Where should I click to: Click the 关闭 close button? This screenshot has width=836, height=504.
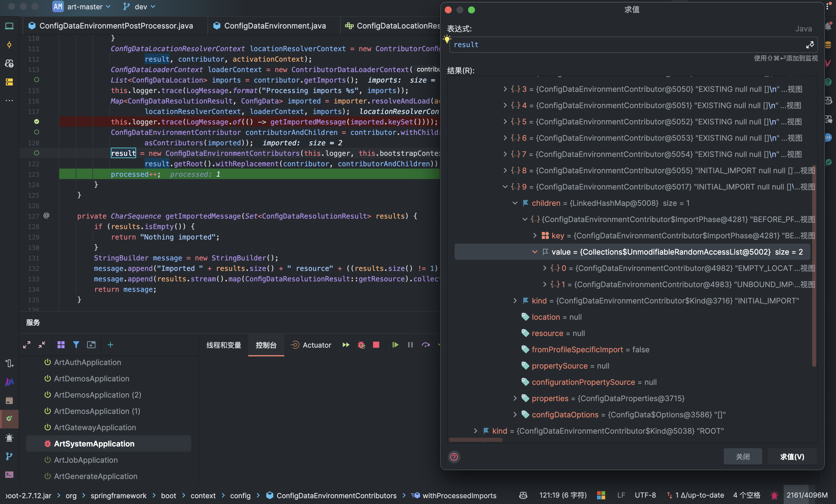pyautogui.click(x=742, y=457)
